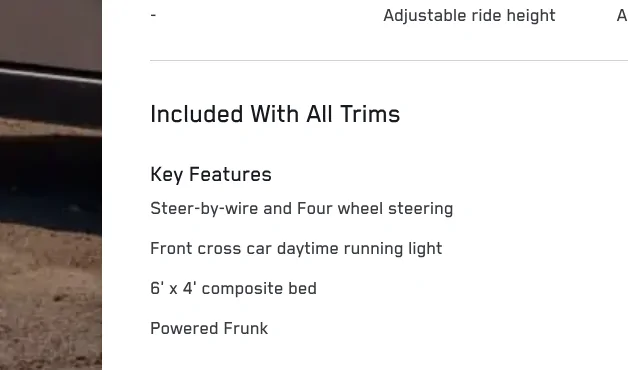Select the Powered Frunk feature

pos(209,328)
